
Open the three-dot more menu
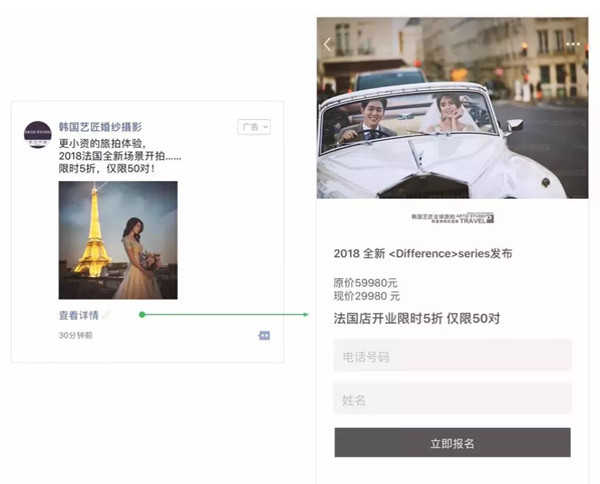point(572,44)
